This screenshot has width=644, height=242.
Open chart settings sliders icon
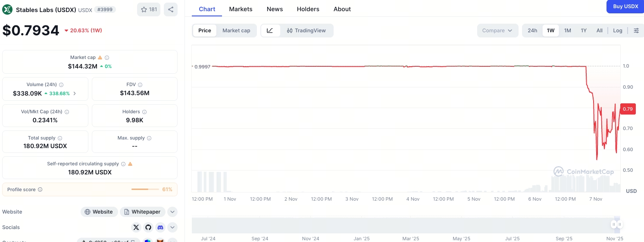[x=636, y=31]
